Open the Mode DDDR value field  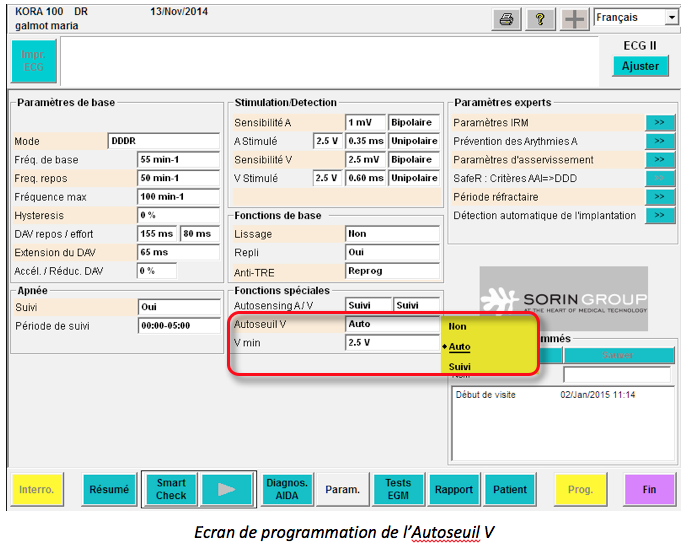coord(163,141)
